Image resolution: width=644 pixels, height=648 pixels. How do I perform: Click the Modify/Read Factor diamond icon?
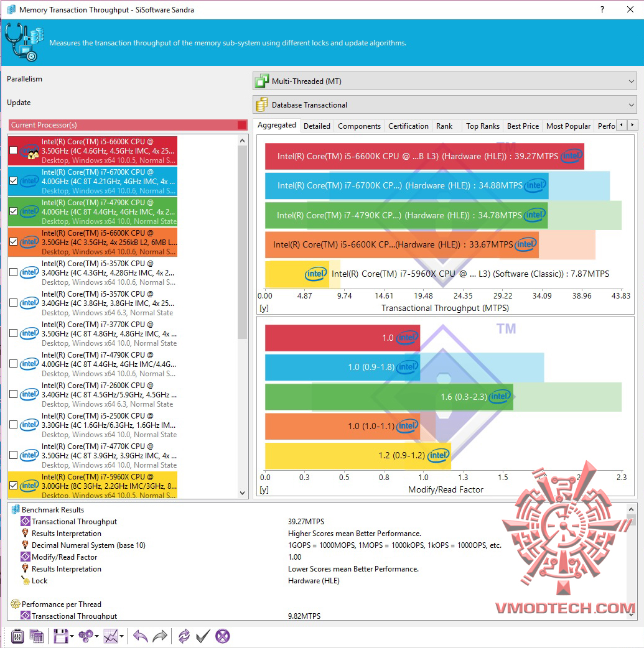(x=26, y=557)
